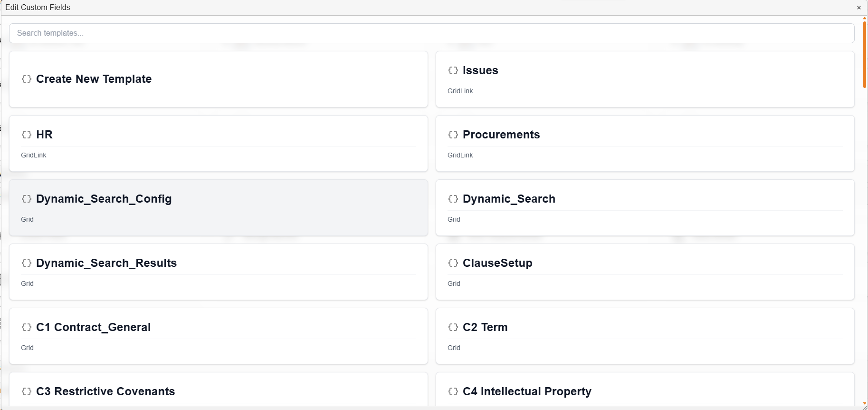Screen dimensions: 868x410
Task: Click the curly braces icon on Dynamic_Search_Config
Action: 27,199
